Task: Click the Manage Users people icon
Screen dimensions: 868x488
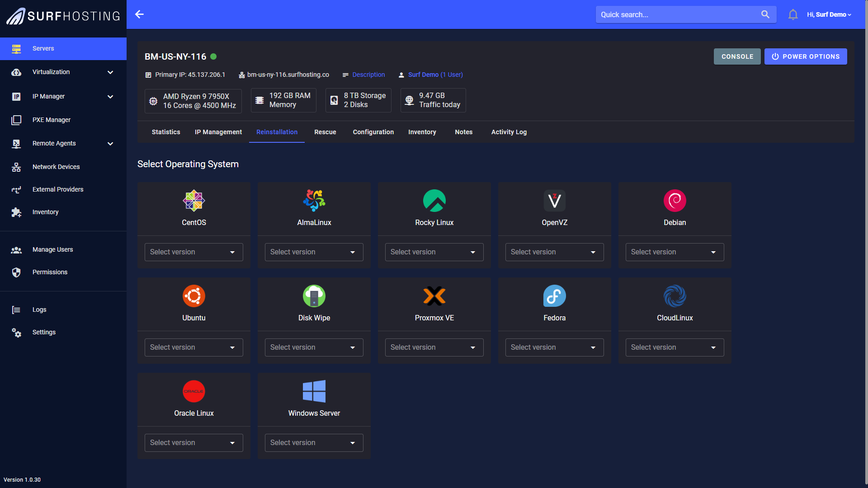Action: coord(16,250)
